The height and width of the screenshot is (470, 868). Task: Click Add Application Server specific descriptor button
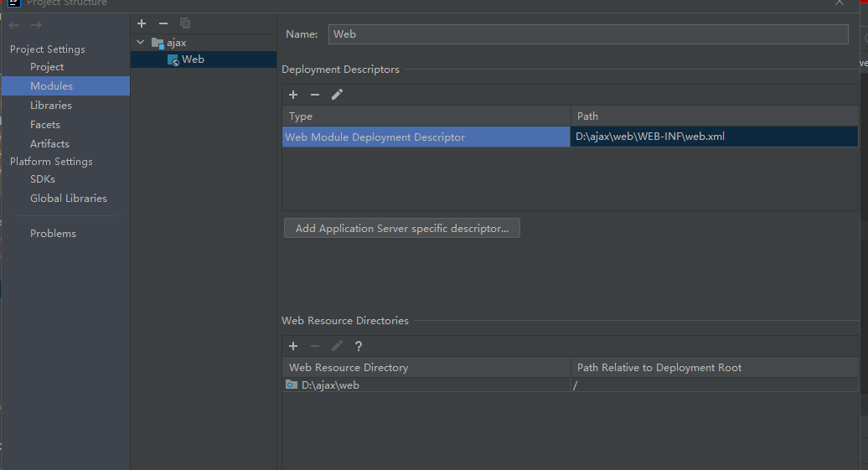[x=402, y=228]
